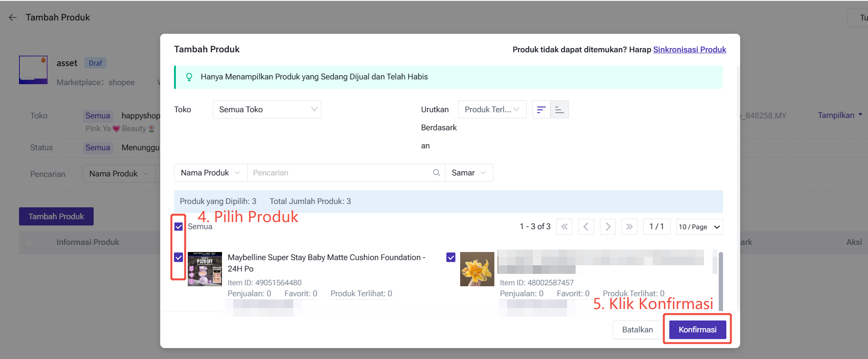Viewport: 868px width, 359px height.
Task: Toggle the Semua select-all checkbox
Action: (179, 227)
